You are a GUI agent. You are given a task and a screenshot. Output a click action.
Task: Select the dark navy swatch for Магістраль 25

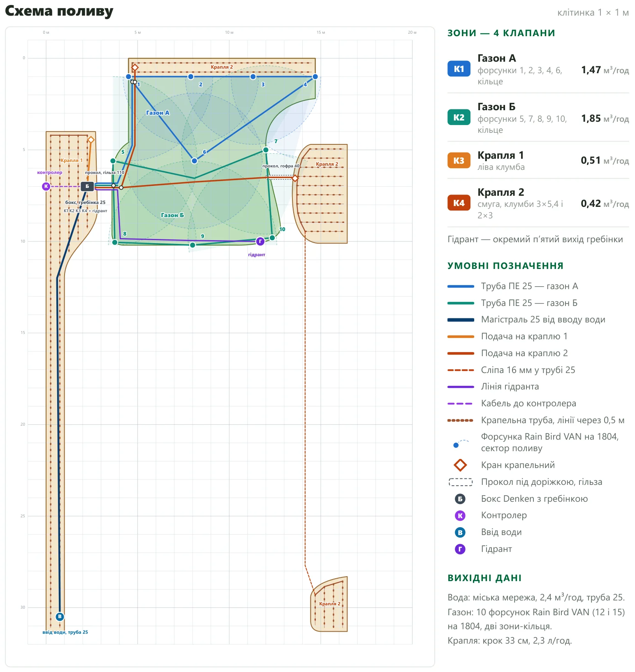[x=461, y=320]
